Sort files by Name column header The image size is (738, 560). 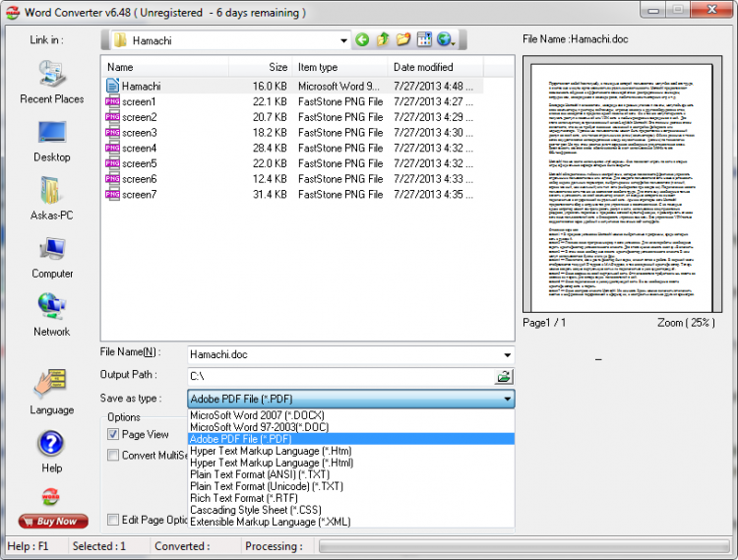165,67
